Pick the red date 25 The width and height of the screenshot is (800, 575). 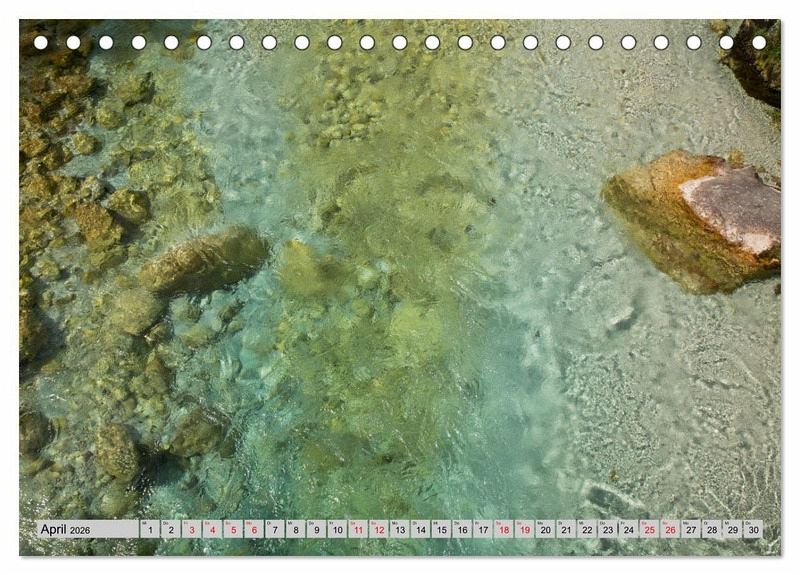click(x=649, y=530)
